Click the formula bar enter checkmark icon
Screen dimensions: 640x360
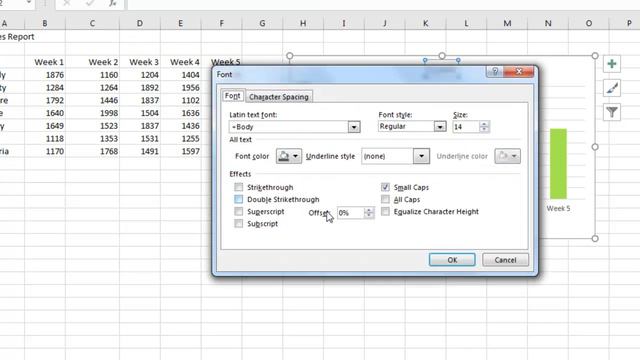[x=90, y=4]
